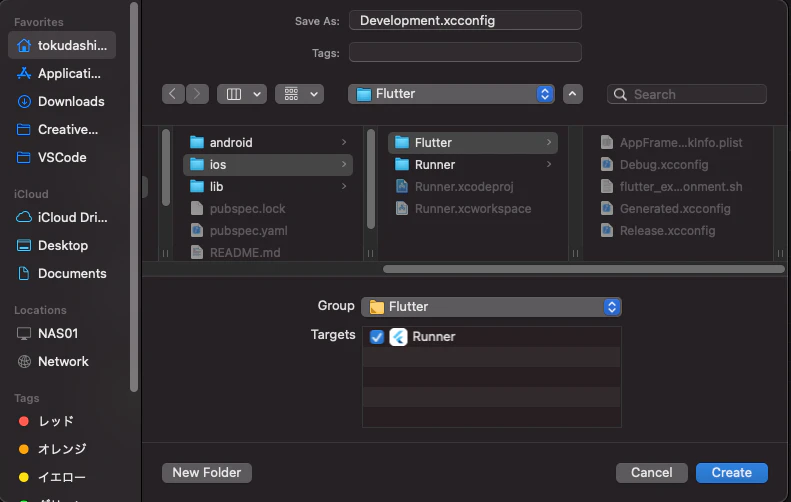
Task: Expand the Runner folder chevron
Action: pos(549,164)
